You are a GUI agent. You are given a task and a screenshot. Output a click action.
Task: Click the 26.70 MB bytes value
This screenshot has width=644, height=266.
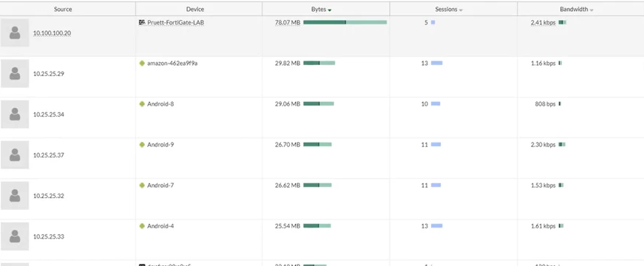[x=288, y=145]
